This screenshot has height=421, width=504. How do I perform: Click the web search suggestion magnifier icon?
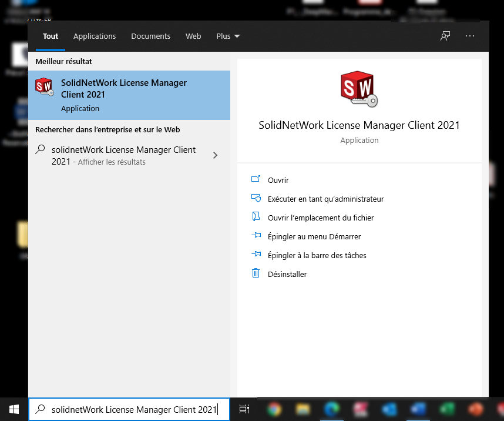pyautogui.click(x=40, y=149)
